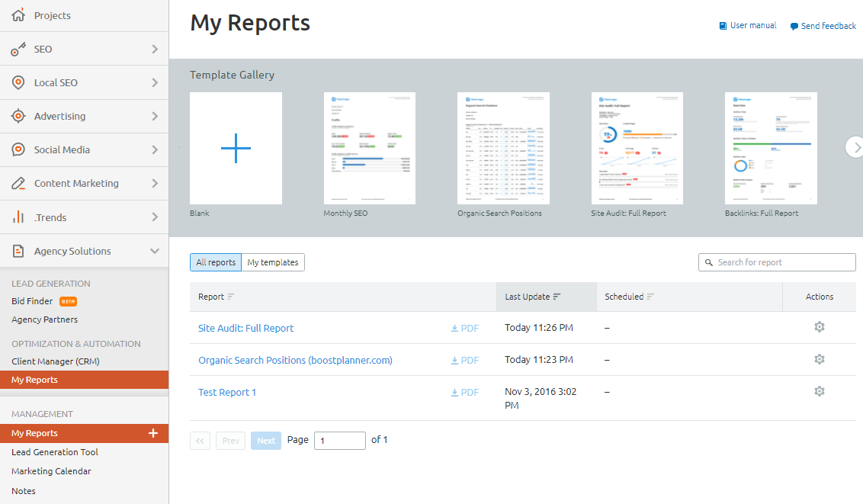863x504 pixels.
Task: Expand the SEO menu section
Action: 155,49
